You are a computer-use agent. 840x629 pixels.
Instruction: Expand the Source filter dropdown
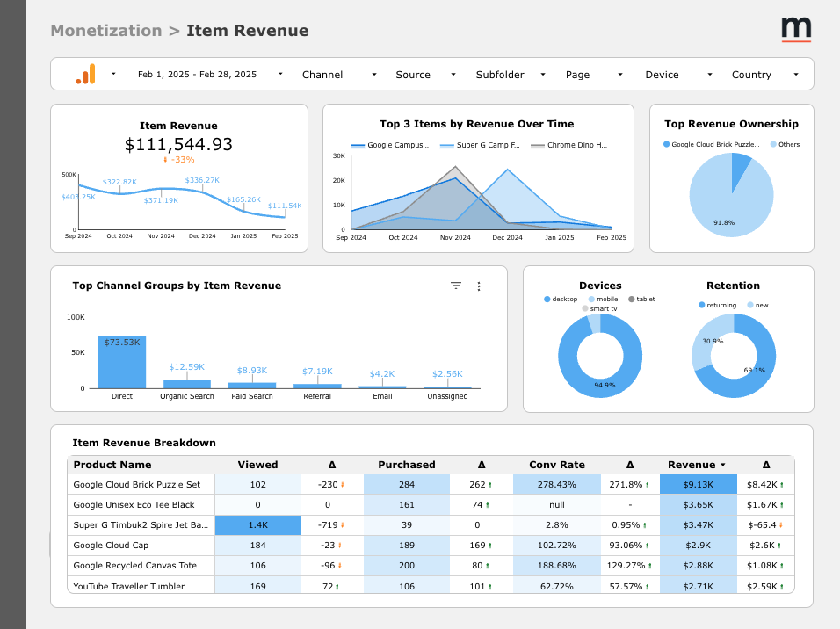[x=425, y=75]
